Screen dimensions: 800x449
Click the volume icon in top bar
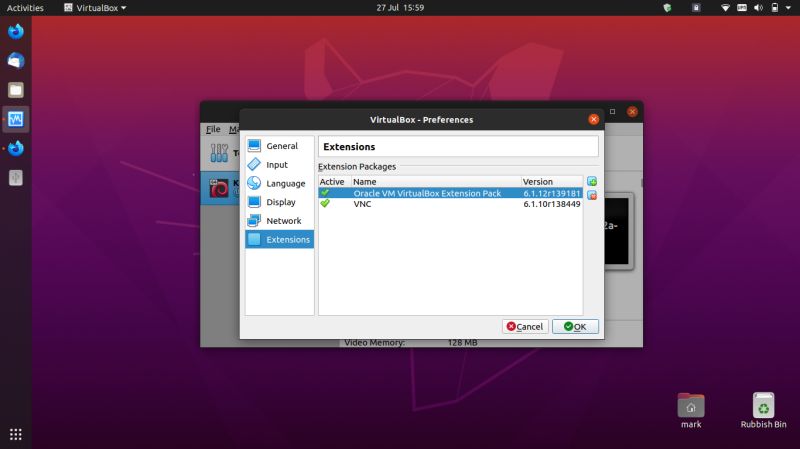tap(758, 8)
